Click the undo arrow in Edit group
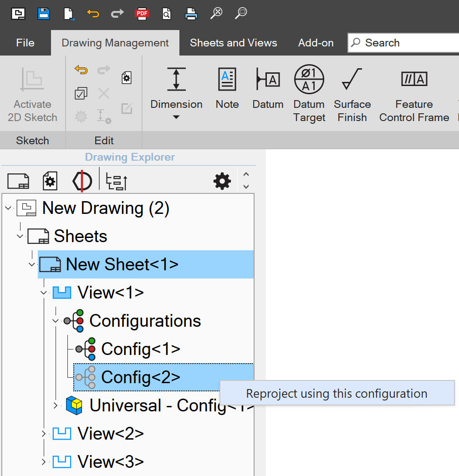 [81, 70]
